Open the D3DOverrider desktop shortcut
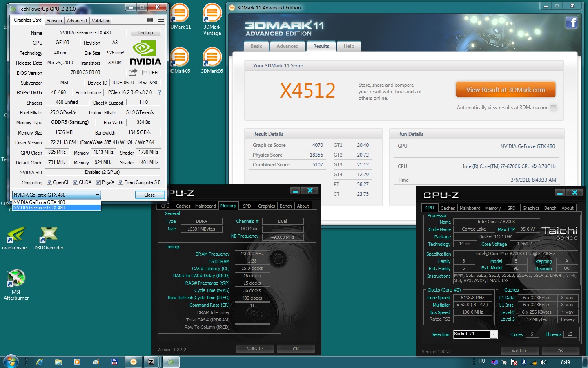Screen dimensions: 588x368 click(49, 238)
